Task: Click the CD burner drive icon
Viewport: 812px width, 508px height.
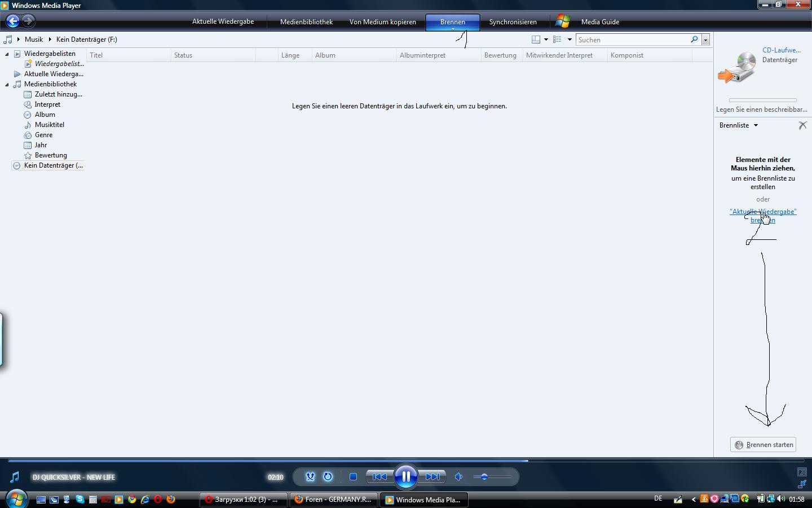Action: (x=737, y=68)
